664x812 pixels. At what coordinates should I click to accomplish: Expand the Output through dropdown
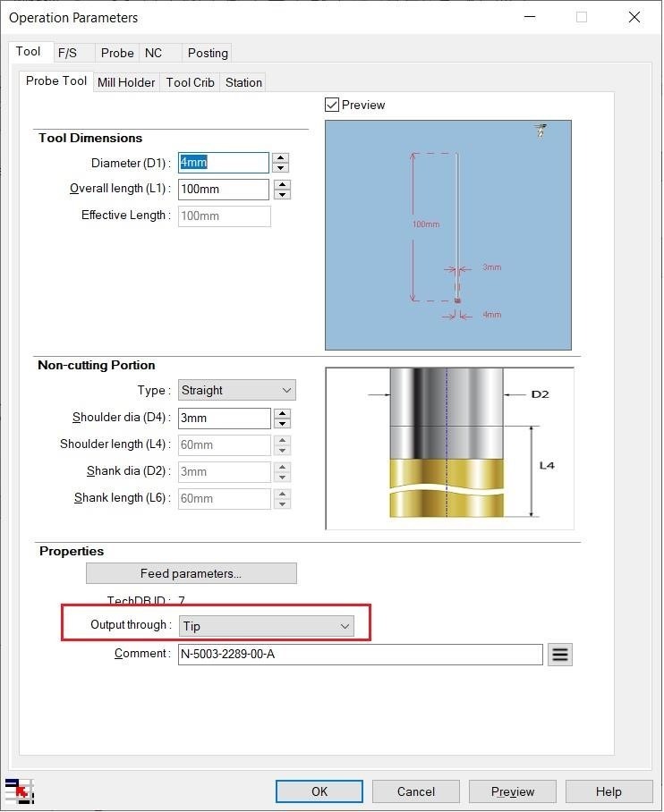[x=267, y=626]
